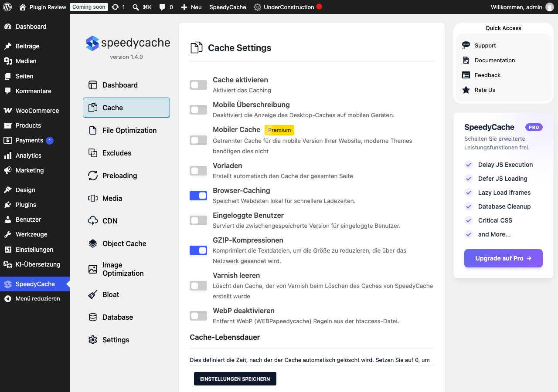
Task: Toggle the Mobiler Cache premium switch
Action: coord(198,140)
